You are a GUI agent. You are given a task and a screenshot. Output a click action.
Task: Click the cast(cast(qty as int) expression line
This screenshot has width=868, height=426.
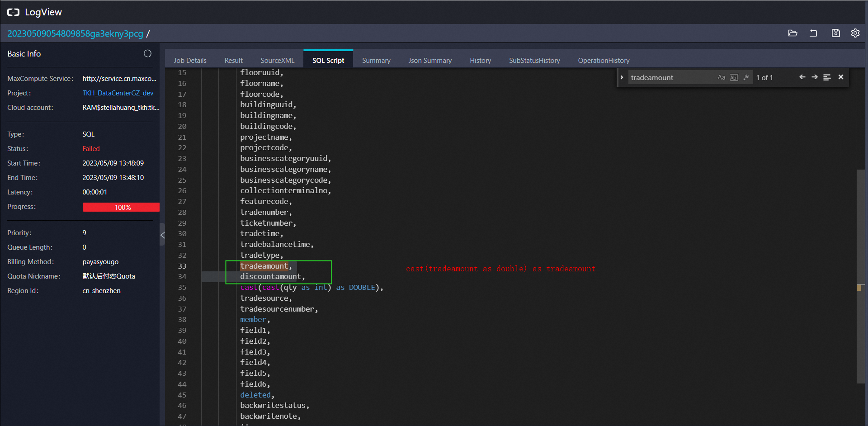[311, 288]
